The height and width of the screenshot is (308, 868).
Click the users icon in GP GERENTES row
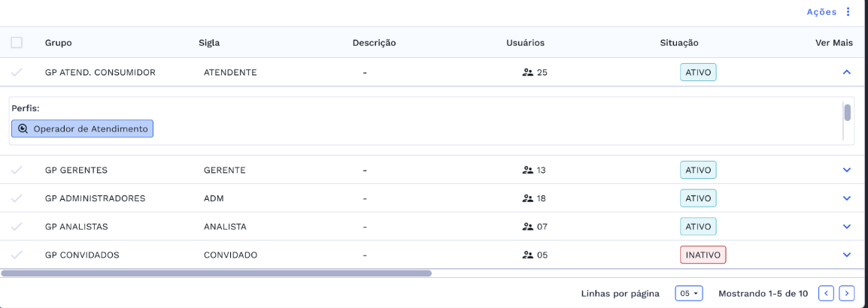527,170
